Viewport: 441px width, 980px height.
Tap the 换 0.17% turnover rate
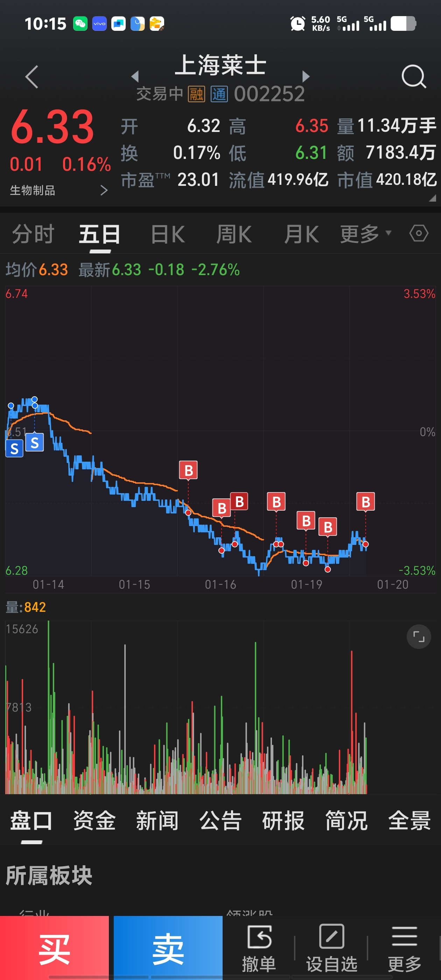(x=170, y=153)
